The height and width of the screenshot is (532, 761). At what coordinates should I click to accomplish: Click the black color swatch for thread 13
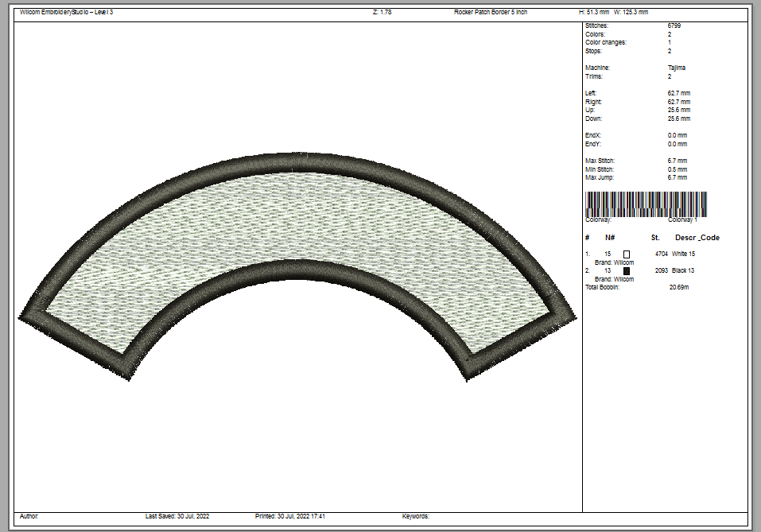(627, 271)
